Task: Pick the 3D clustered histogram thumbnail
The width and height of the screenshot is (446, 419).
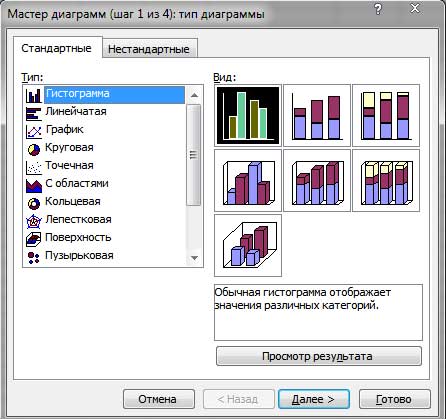Action: pyautogui.click(x=248, y=180)
